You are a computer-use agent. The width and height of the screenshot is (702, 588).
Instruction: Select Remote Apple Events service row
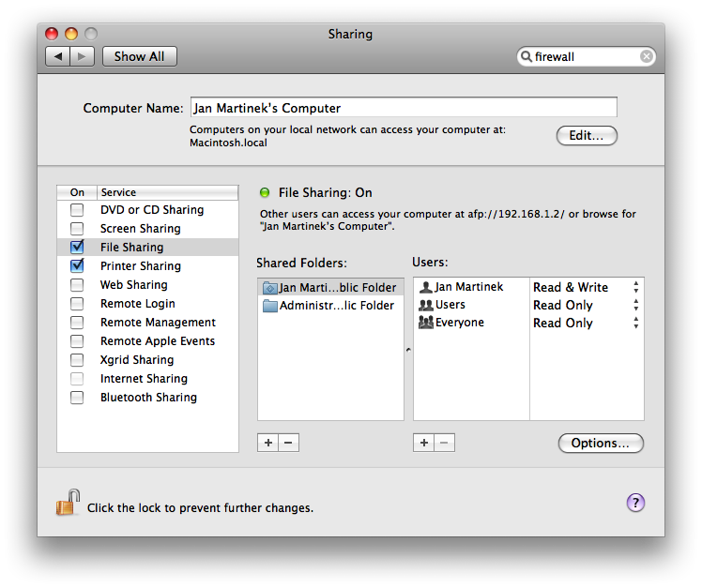[147, 341]
